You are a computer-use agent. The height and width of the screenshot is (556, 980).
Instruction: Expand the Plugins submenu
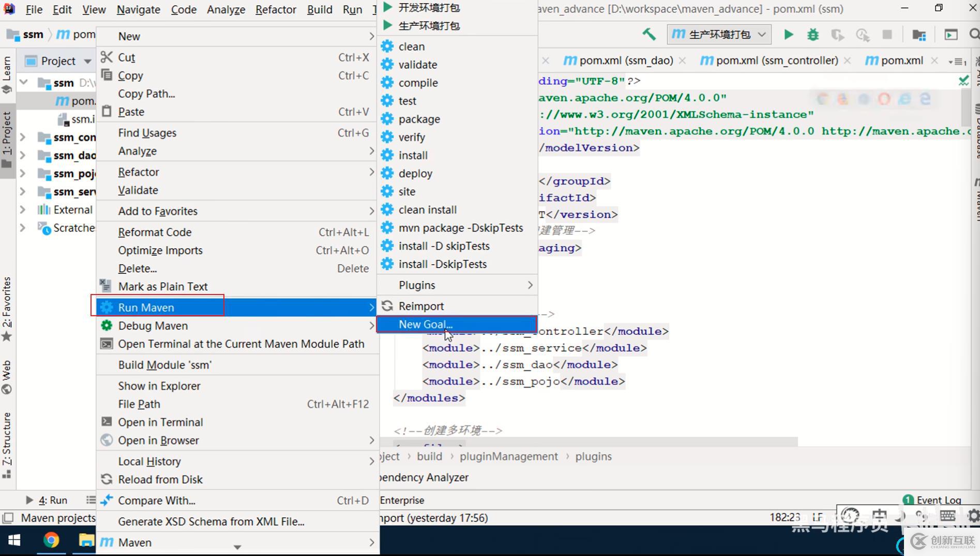(458, 285)
